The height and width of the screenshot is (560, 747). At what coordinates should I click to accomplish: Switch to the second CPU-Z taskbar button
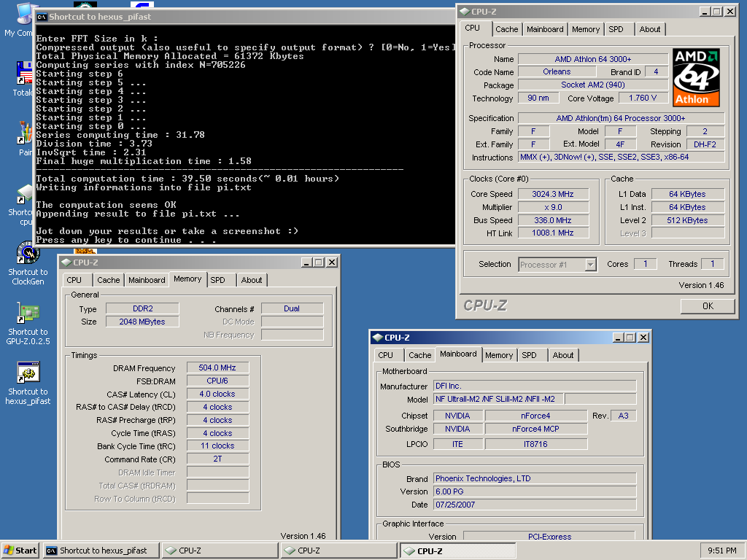[338, 551]
